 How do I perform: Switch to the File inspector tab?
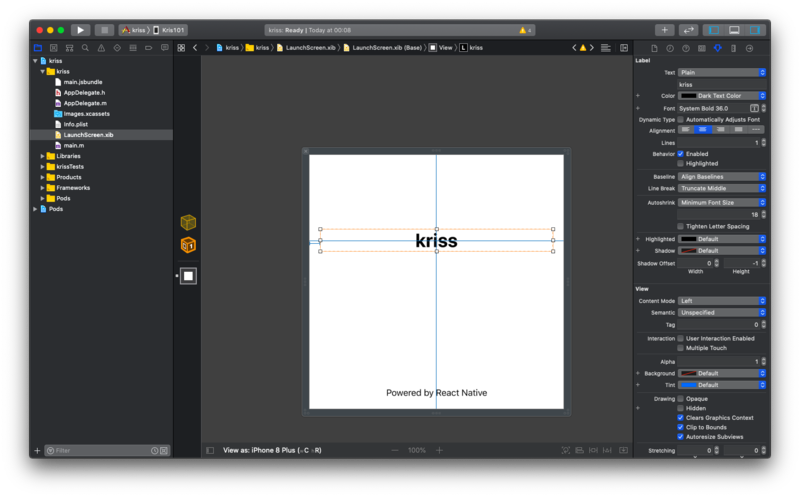click(654, 48)
